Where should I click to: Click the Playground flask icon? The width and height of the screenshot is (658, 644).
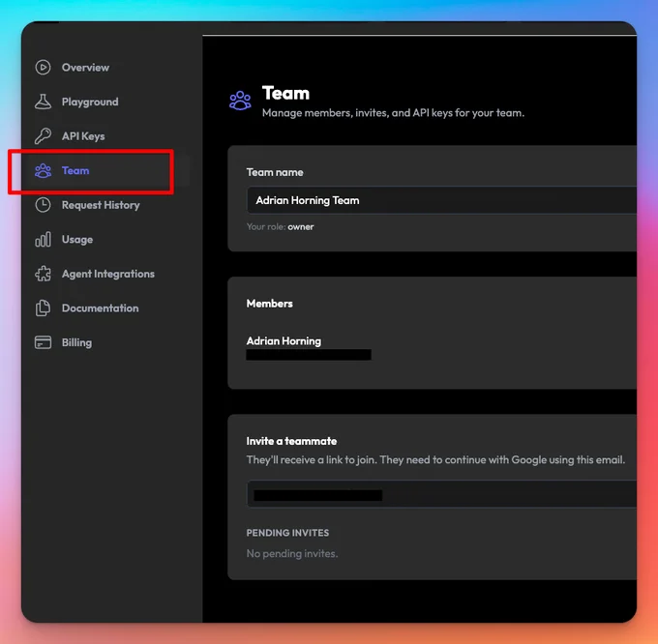(43, 102)
